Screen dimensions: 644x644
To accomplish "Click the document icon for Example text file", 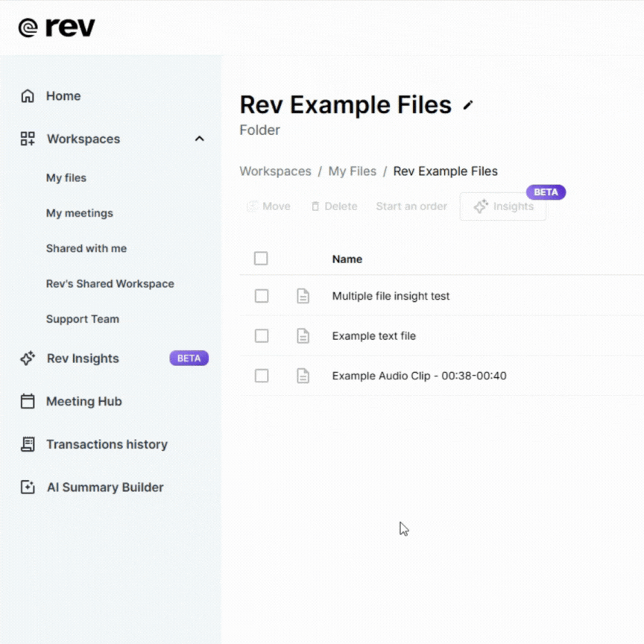I will pyautogui.click(x=303, y=335).
